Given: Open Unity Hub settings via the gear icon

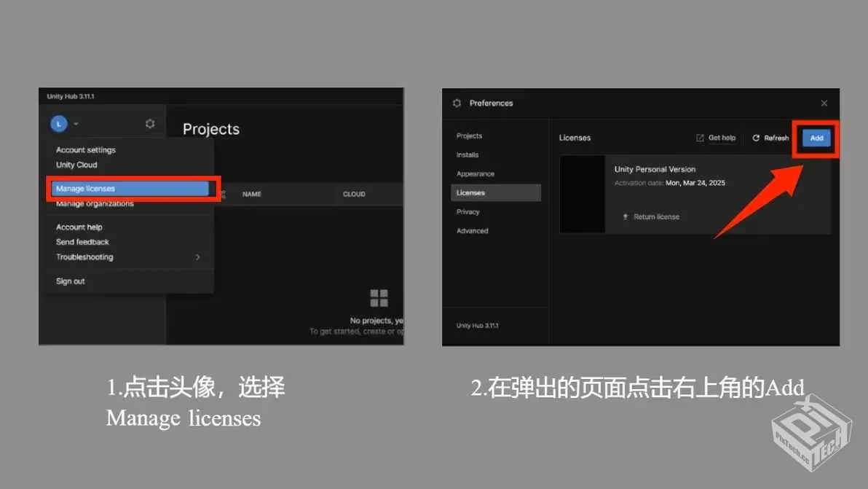Looking at the screenshot, I should coord(150,123).
